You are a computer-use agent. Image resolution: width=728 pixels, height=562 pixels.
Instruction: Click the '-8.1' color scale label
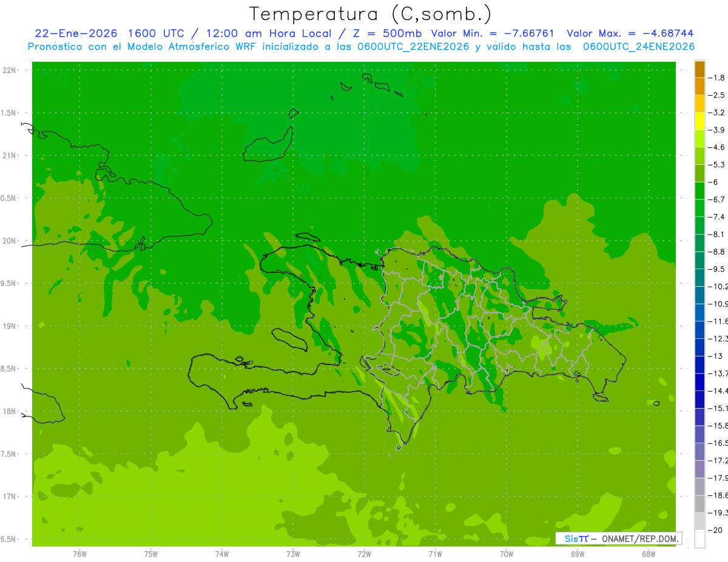[x=716, y=234]
